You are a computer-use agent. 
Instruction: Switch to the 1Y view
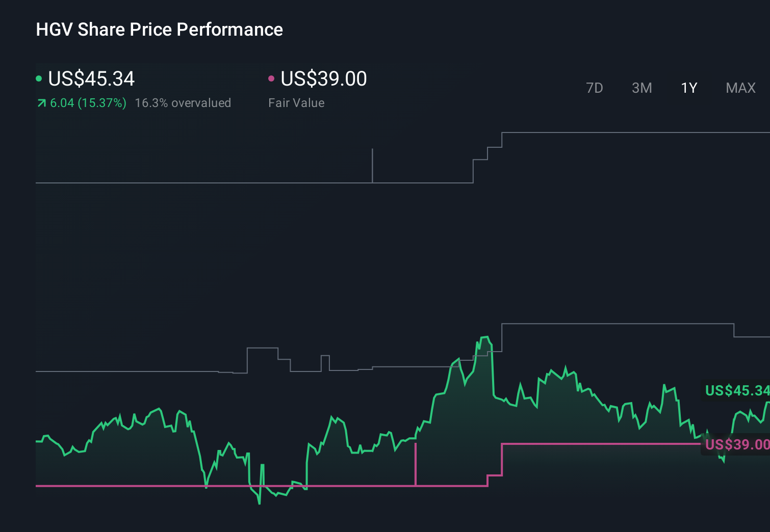pos(688,88)
